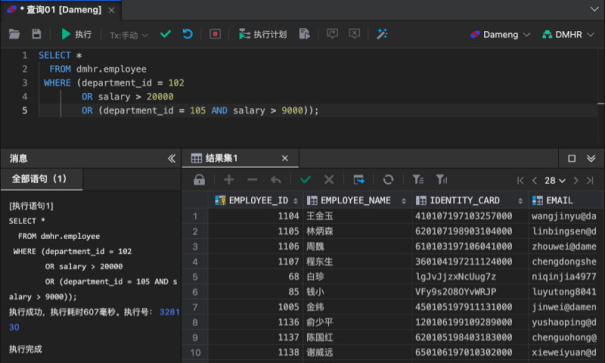
Task: Select result row number 5
Action: pyautogui.click(x=195, y=277)
